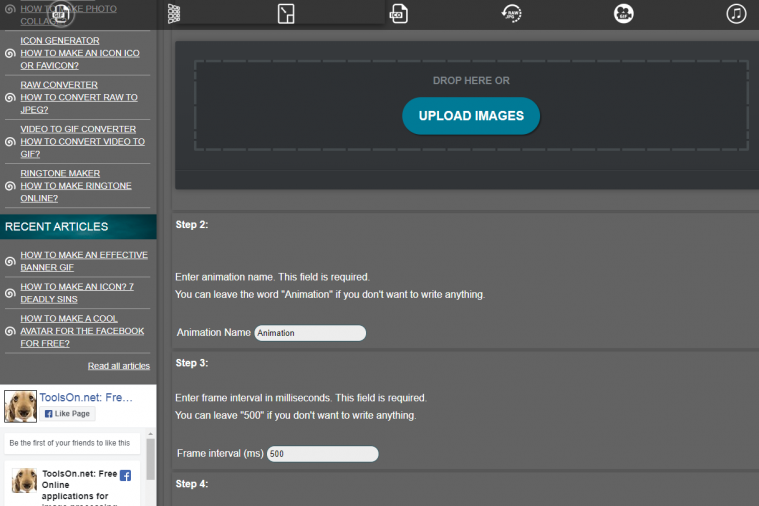Click the UPLOAD IMAGES button
Image resolution: width=759 pixels, height=506 pixels.
point(471,116)
